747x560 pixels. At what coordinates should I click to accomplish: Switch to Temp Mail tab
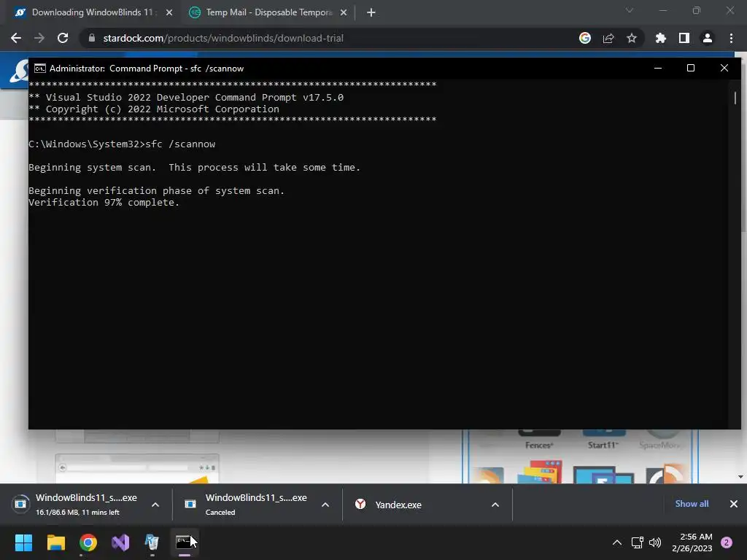point(268,12)
